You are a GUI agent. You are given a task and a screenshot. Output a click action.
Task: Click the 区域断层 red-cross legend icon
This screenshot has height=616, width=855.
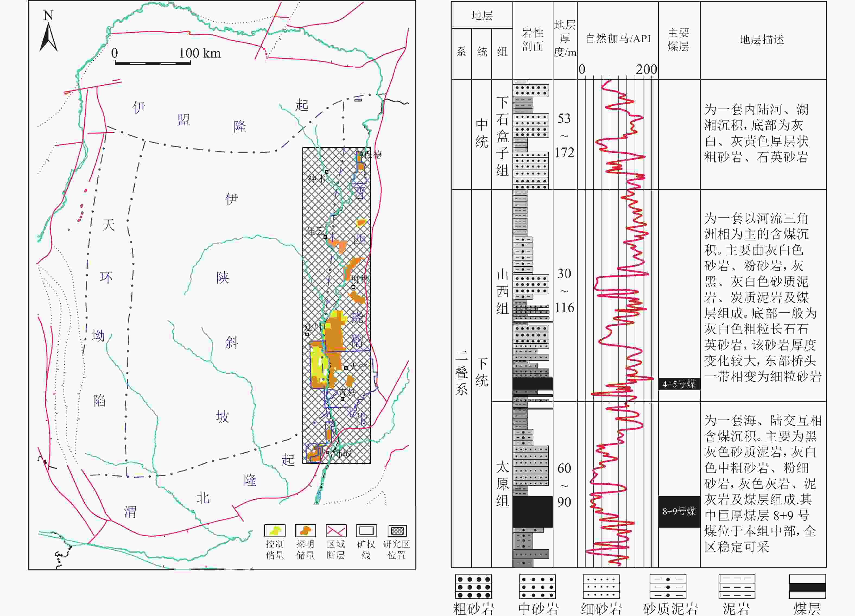point(336,531)
